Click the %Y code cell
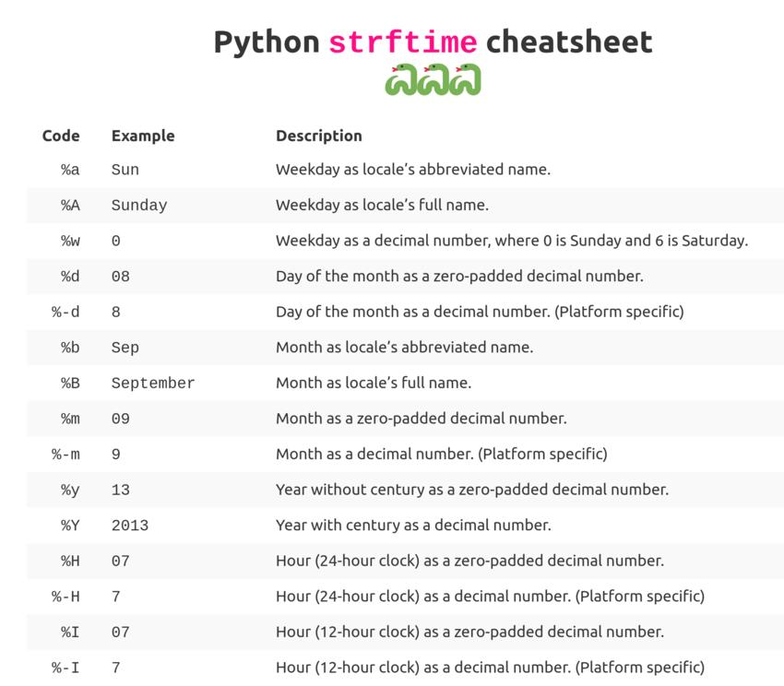This screenshot has width=784, height=686. coord(70,526)
